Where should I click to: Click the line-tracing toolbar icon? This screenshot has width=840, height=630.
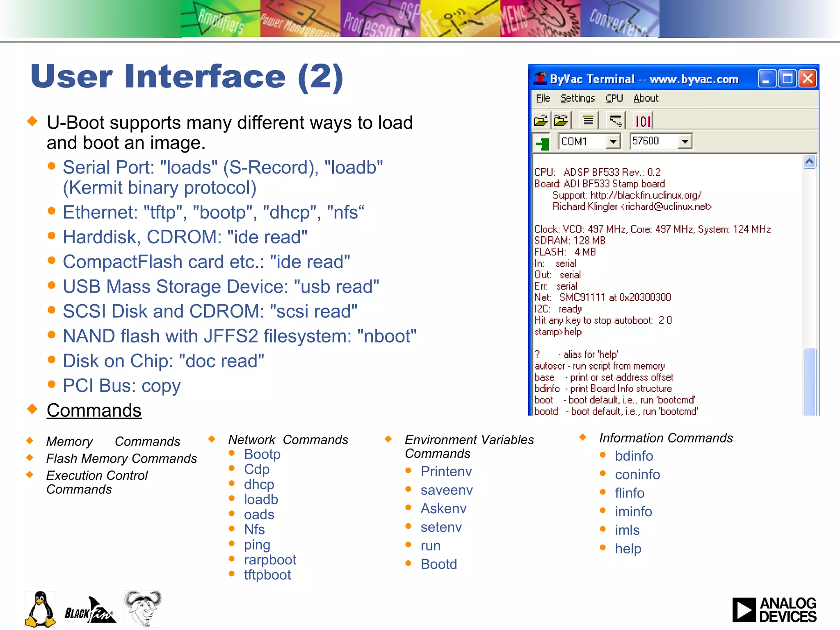615,121
